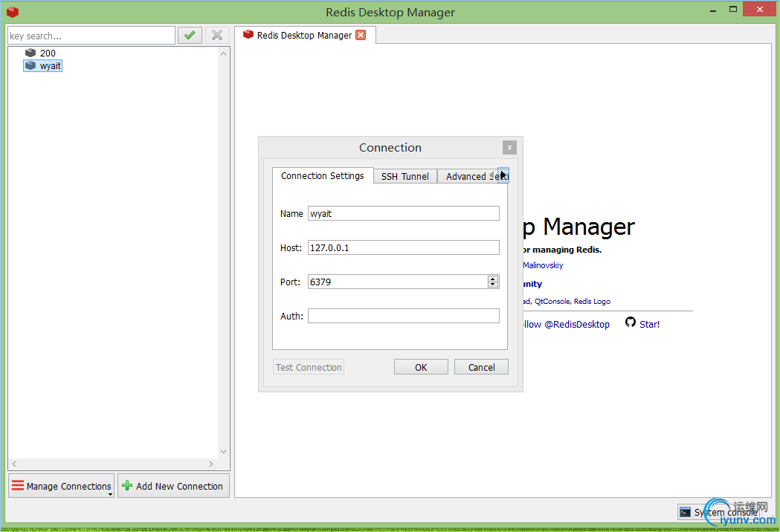780x532 pixels.
Task: Confirm the connection with OK
Action: click(421, 368)
